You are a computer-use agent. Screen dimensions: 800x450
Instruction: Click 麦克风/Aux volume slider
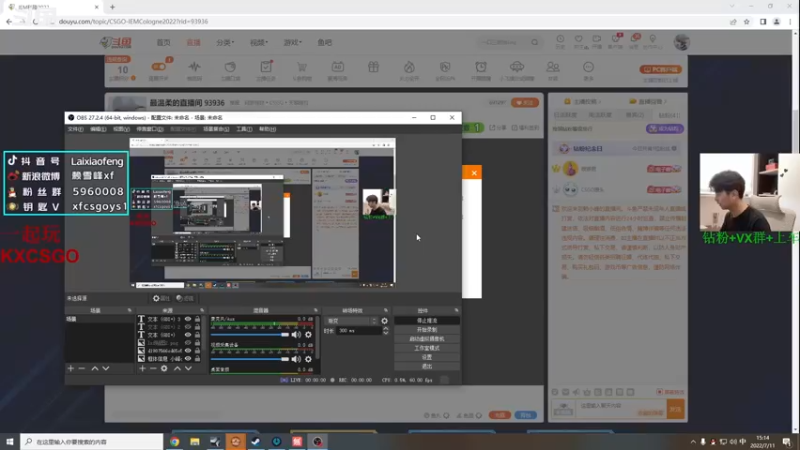[250, 335]
